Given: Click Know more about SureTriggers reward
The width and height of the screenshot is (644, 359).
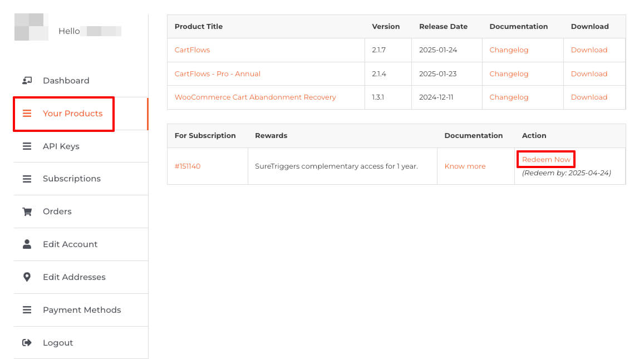Looking at the screenshot, I should point(465,166).
